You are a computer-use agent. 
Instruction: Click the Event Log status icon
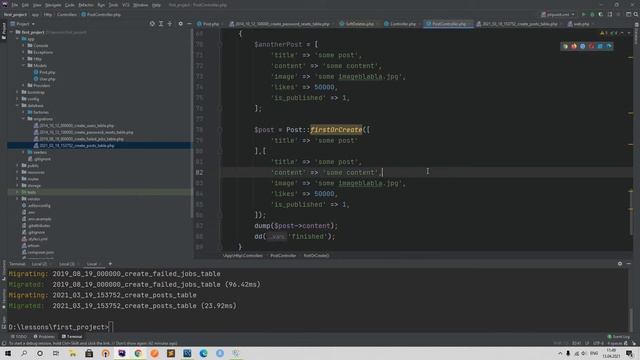(618, 337)
